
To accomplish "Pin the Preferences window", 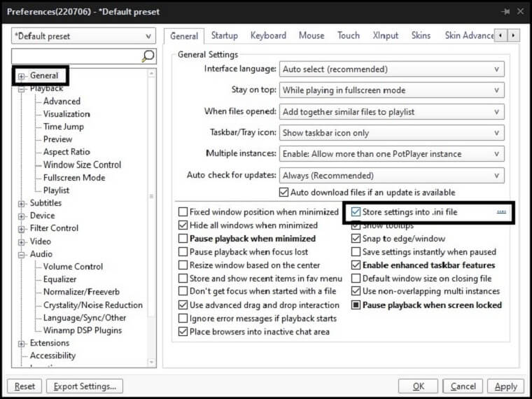I will [505, 11].
